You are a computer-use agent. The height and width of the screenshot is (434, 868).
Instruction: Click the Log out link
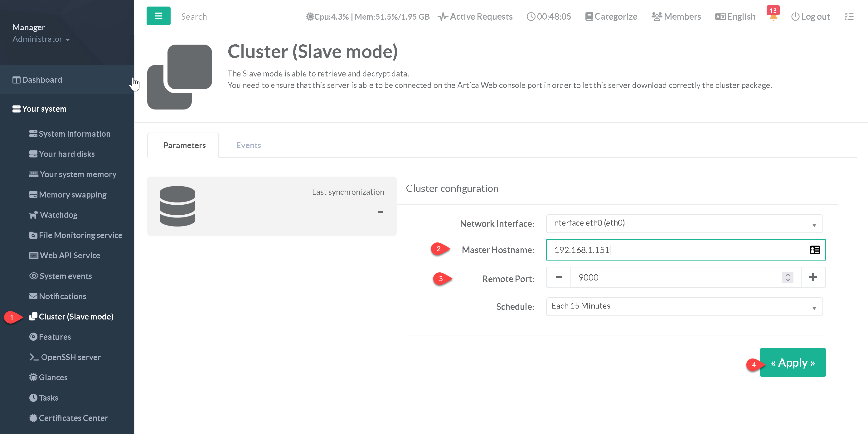click(x=810, y=17)
